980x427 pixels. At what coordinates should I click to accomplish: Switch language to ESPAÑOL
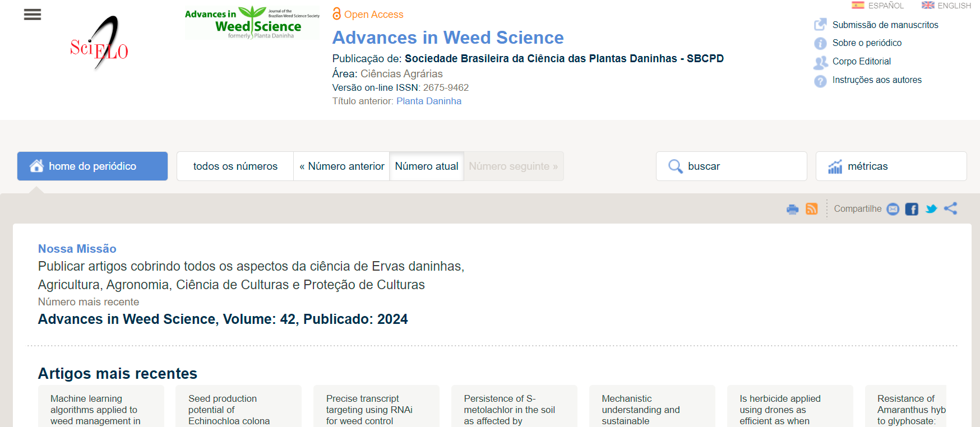pyautogui.click(x=886, y=6)
